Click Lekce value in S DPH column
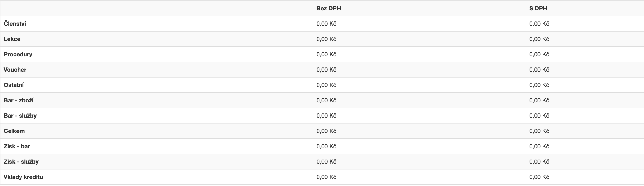The height and width of the screenshot is (186, 644). point(539,39)
